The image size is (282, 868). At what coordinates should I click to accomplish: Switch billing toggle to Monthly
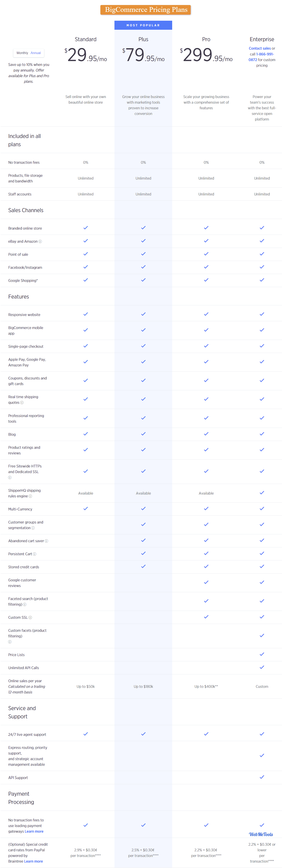(22, 53)
